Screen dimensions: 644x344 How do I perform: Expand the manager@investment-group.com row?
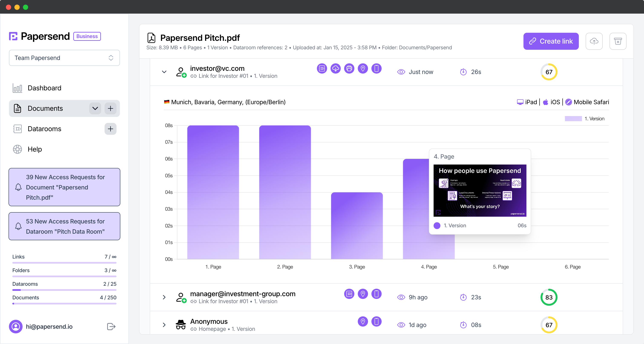pyautogui.click(x=164, y=297)
